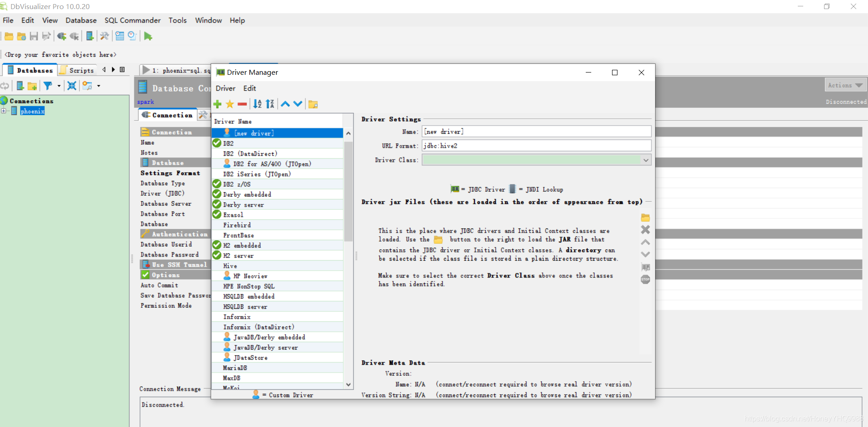
Task: Click the Options green check icon in main window
Action: (x=145, y=275)
